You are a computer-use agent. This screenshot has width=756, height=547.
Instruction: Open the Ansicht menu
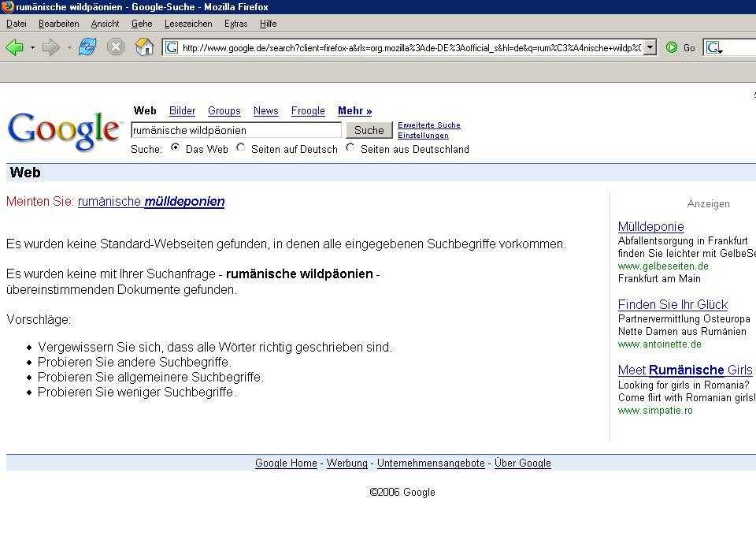[x=105, y=24]
